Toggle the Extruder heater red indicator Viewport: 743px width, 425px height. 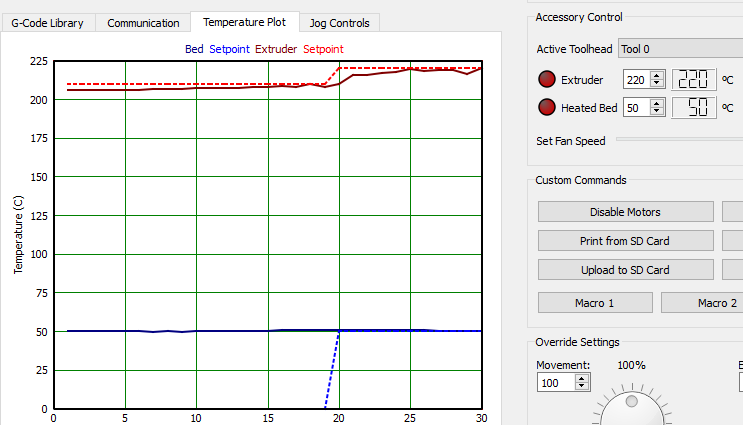click(546, 79)
